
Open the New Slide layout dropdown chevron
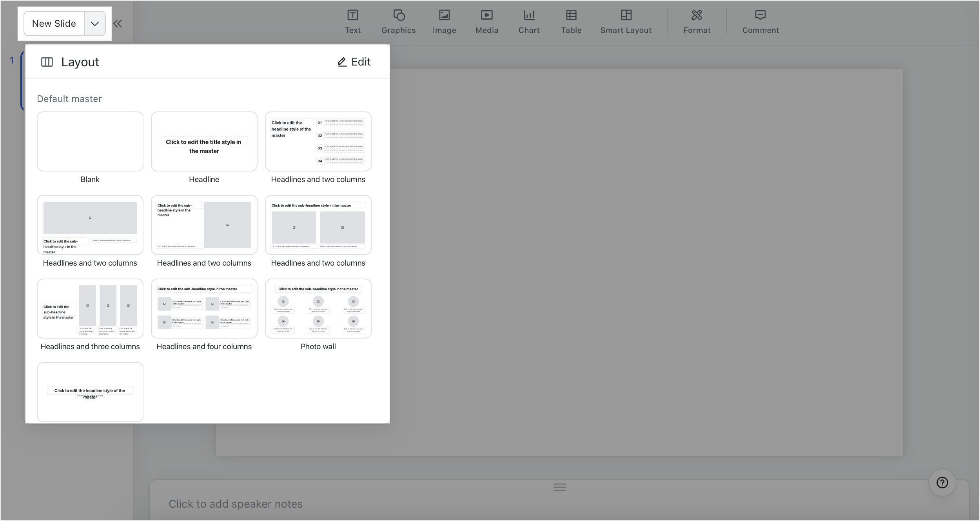(x=94, y=24)
